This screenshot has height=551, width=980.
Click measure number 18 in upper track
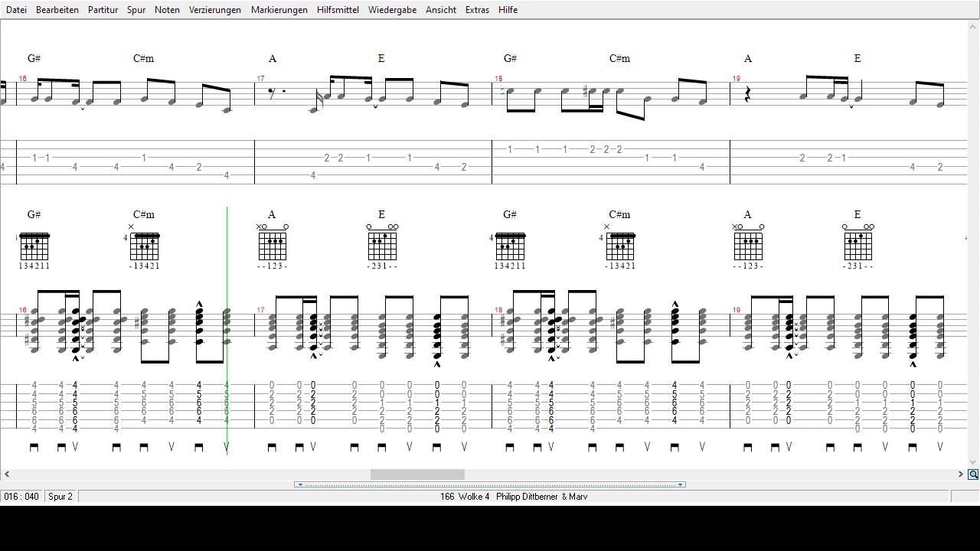click(x=498, y=79)
